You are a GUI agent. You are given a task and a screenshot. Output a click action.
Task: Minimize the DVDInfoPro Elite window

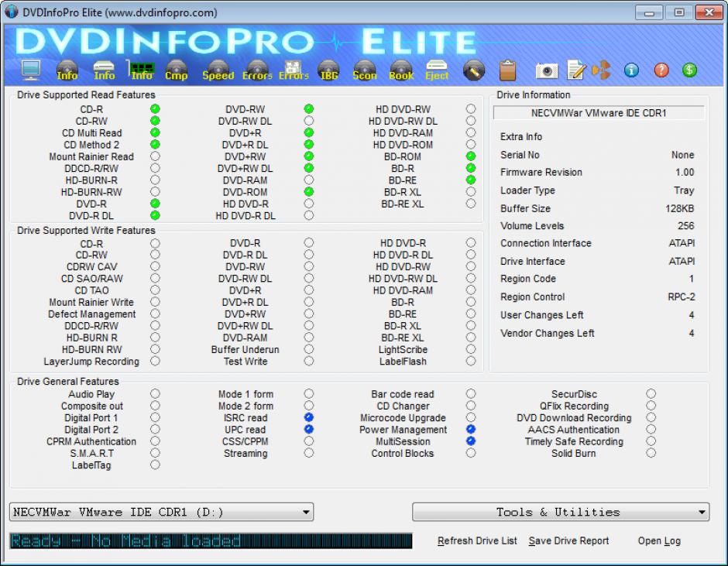[648, 12]
